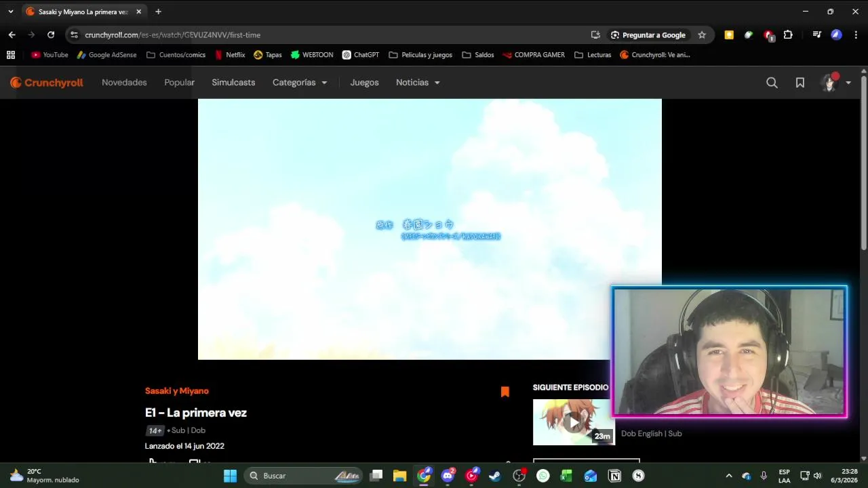Image resolution: width=868 pixels, height=488 pixels.
Task: Open the Cuentos/comics bookmark folder
Action: pyautogui.click(x=176, y=55)
